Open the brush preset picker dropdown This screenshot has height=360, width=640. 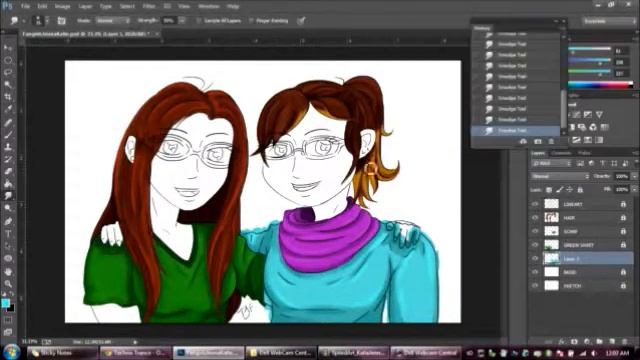tap(47, 20)
